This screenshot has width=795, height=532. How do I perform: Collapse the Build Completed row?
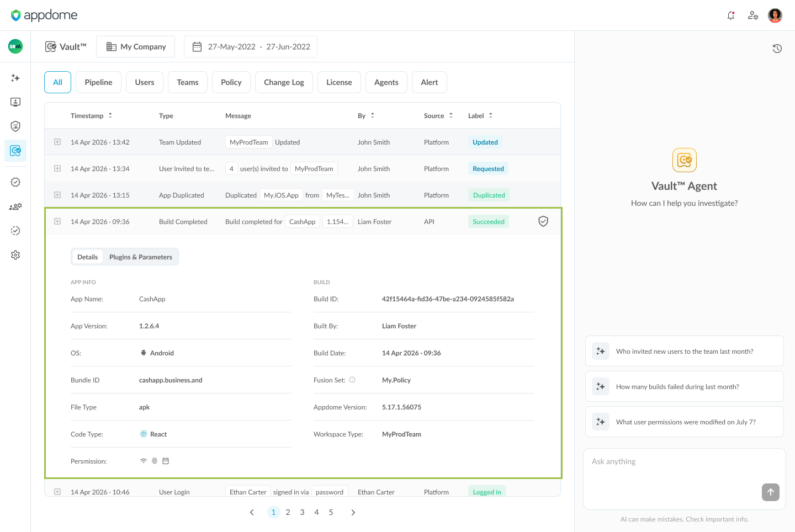[x=57, y=221]
